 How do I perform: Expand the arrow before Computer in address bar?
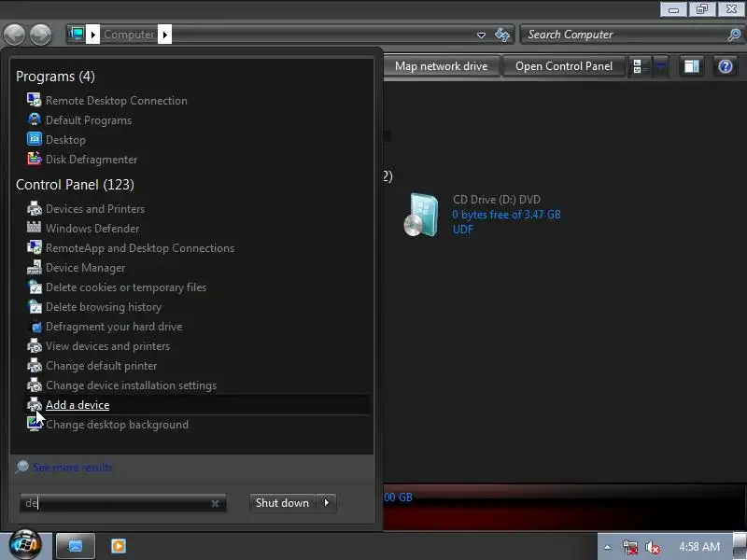(92, 35)
